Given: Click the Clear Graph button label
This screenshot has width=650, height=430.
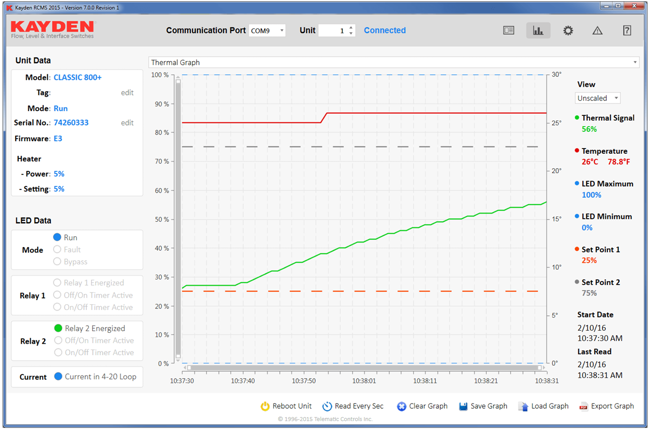Looking at the screenshot, I should [x=428, y=406].
